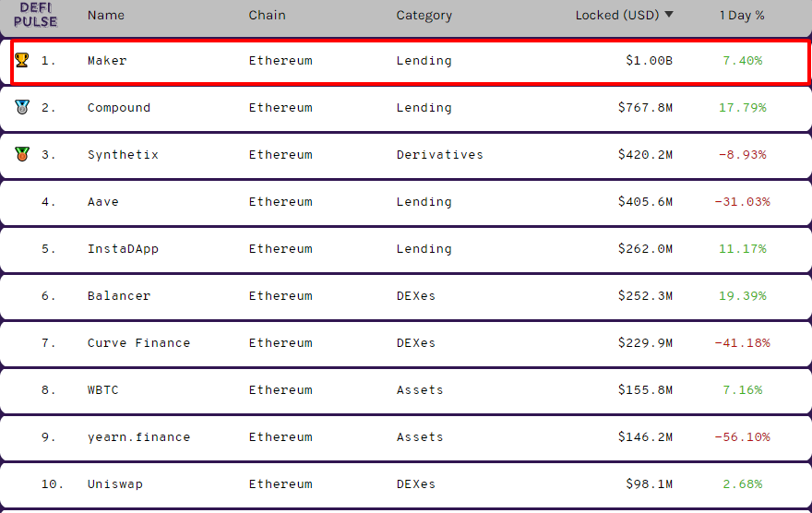Open the Compound project link

[119, 108]
